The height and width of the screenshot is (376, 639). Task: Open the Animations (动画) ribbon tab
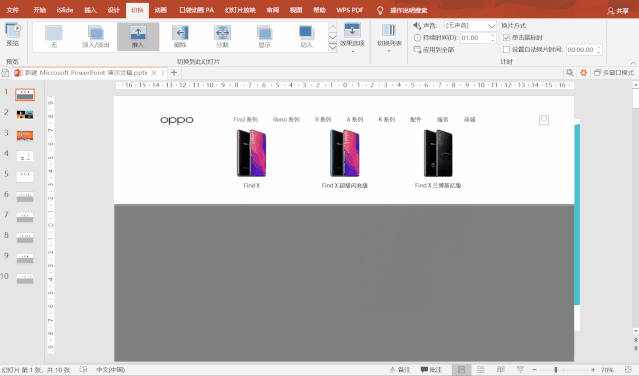[161, 10]
